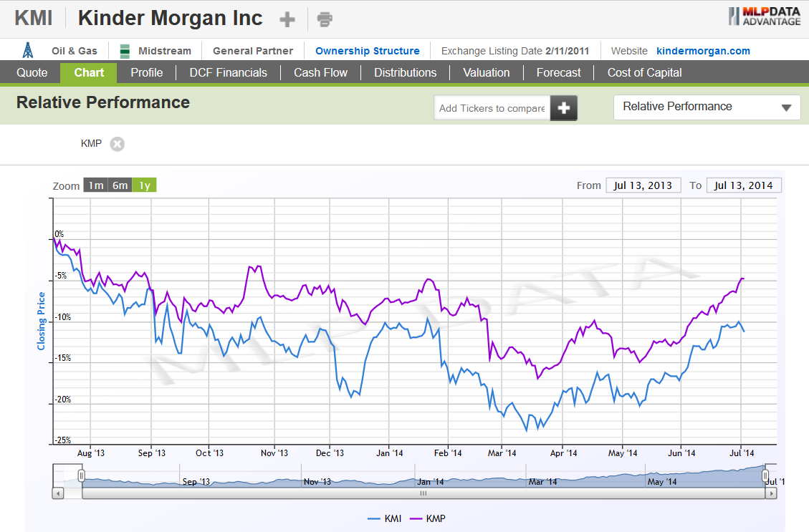Screen dimensions: 809x532
Task: Open the Relative Performance dropdown
Action: click(x=707, y=106)
